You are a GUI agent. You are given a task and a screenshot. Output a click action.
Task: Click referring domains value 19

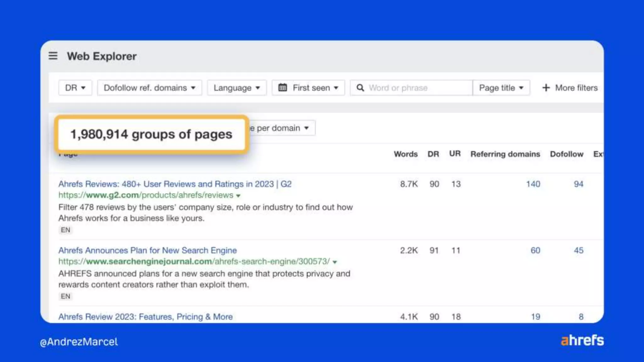[536, 316]
